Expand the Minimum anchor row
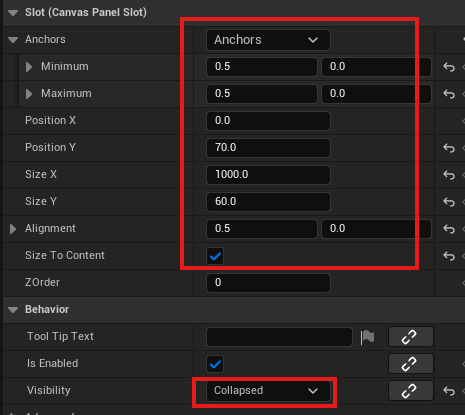This screenshot has width=465, height=415. [x=29, y=67]
